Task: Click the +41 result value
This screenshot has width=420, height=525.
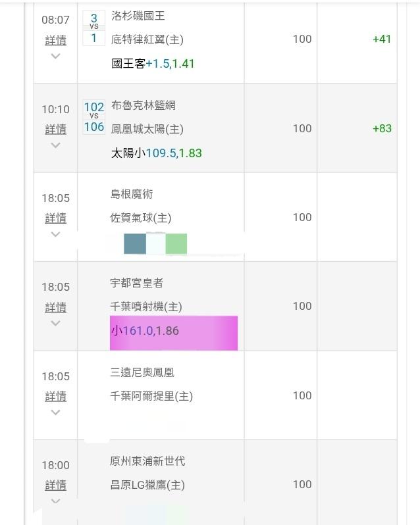Action: [x=382, y=39]
